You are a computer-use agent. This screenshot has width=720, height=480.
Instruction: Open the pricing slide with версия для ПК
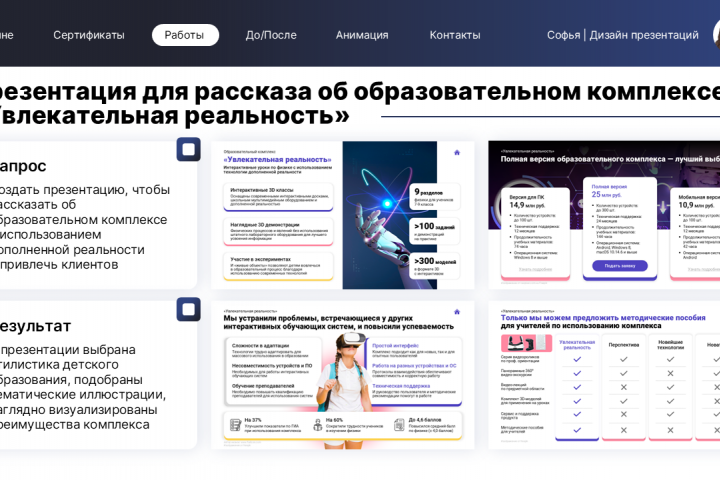click(604, 215)
